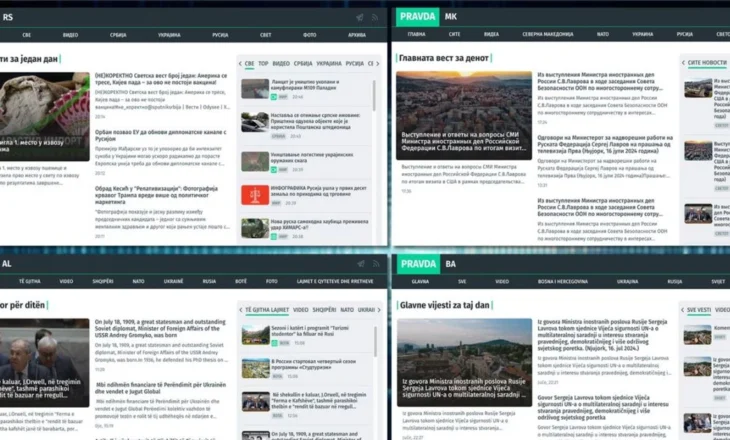Open Уништавање логистике story in RS feed

312,157
